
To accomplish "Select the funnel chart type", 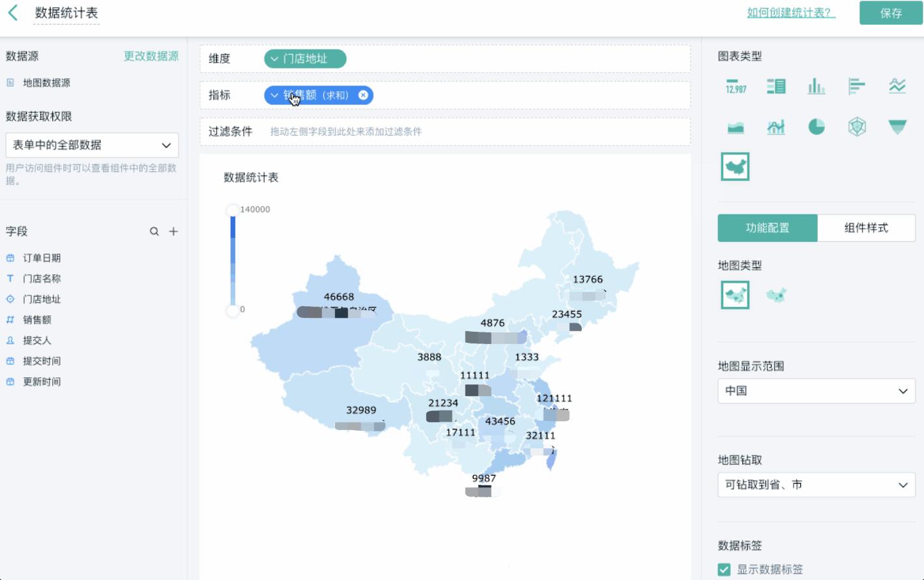I will point(897,126).
